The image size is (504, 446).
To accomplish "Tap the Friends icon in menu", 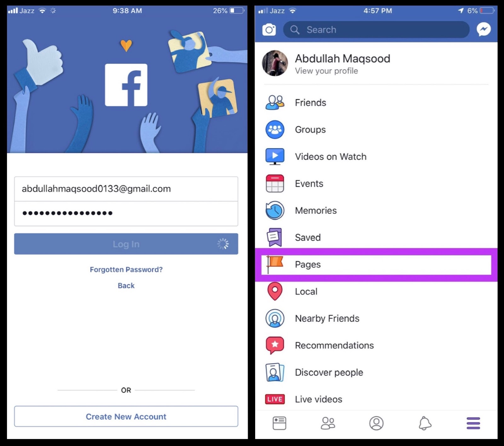I will tap(275, 103).
